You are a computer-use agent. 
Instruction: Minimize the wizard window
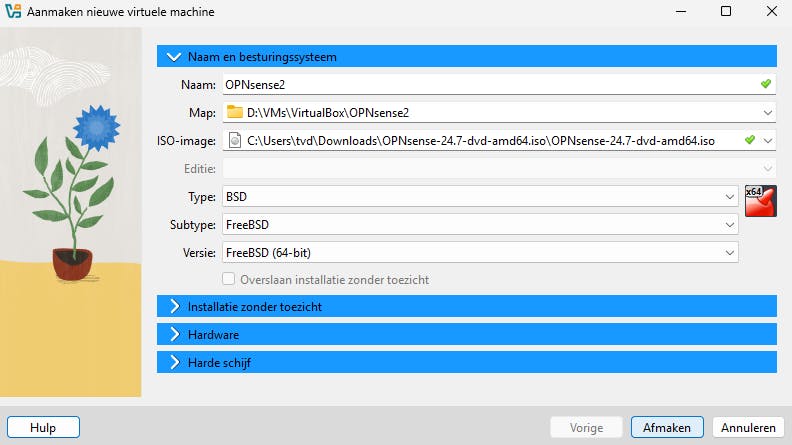[681, 11]
